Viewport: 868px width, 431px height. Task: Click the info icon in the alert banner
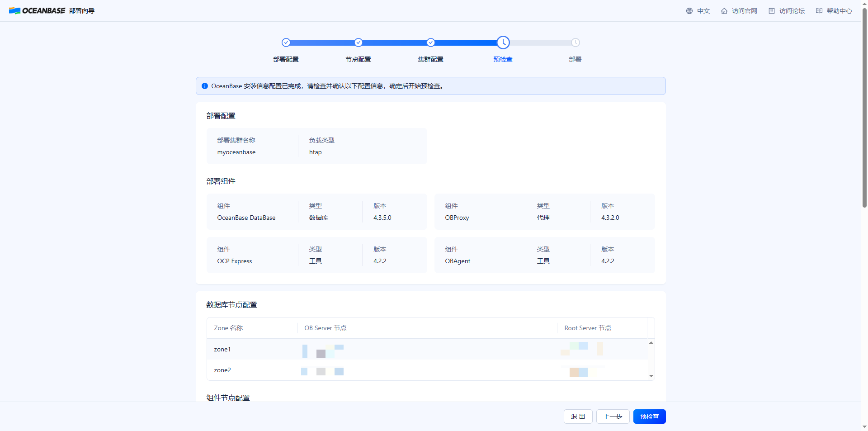205,86
